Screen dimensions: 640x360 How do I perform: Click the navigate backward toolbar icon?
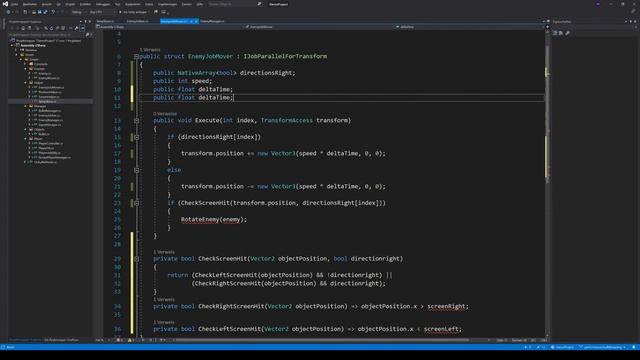tap(8, 12)
